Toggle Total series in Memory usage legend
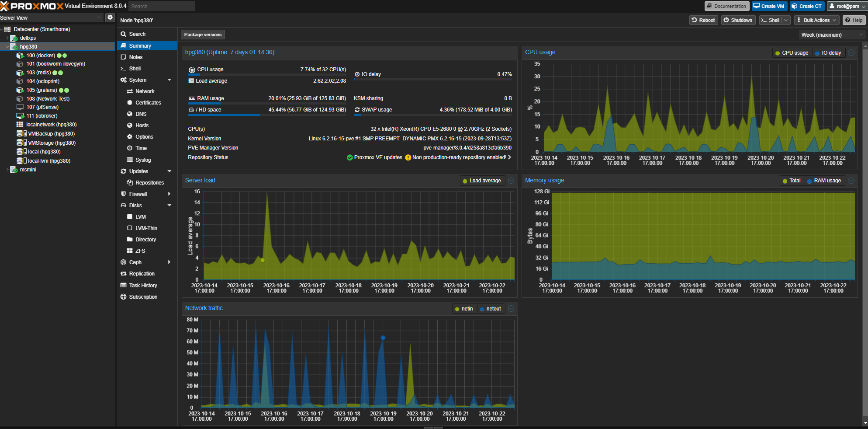 [x=792, y=181]
